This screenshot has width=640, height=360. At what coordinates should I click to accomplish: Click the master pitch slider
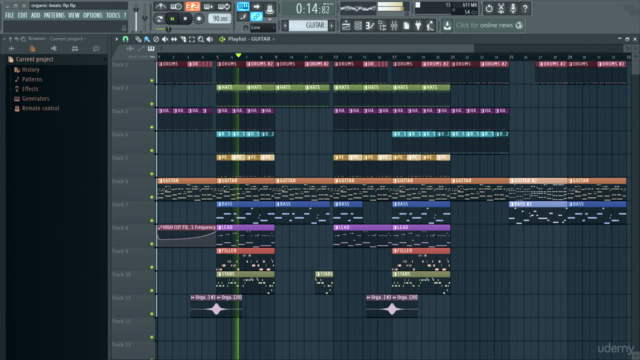(144, 18)
